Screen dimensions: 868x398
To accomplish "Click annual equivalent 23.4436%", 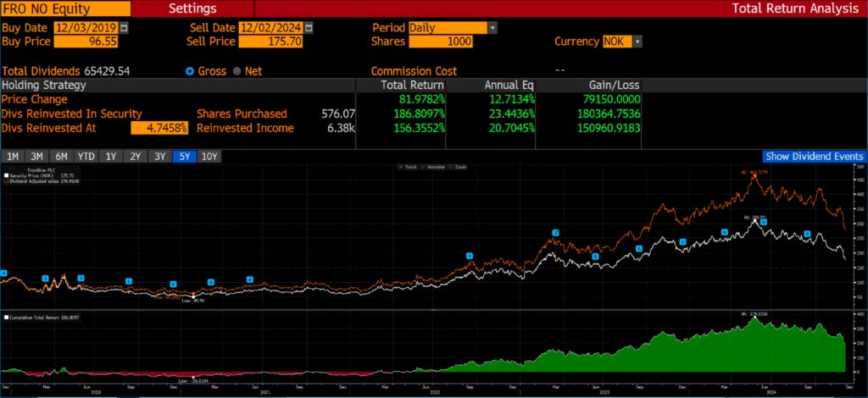I will [512, 113].
